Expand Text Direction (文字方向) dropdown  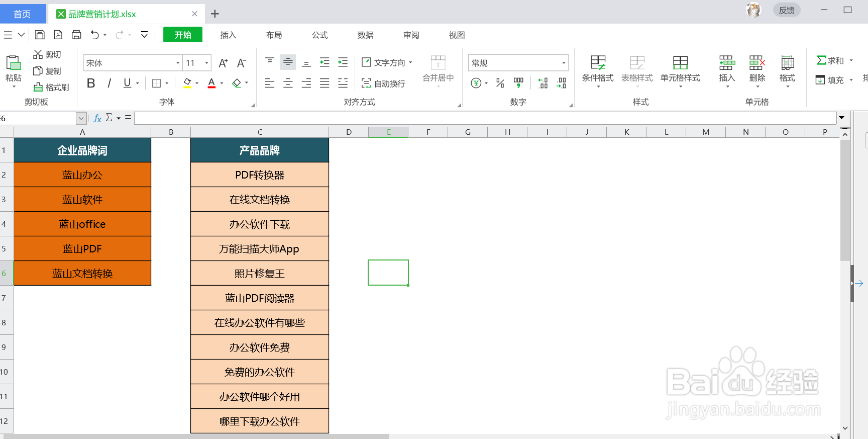coord(410,62)
